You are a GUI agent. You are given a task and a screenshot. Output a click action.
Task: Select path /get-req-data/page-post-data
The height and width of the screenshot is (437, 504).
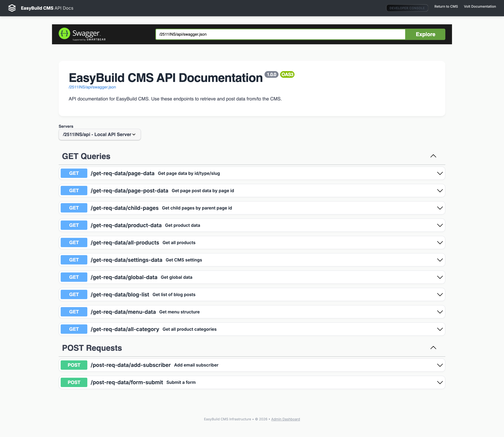pyautogui.click(x=129, y=191)
